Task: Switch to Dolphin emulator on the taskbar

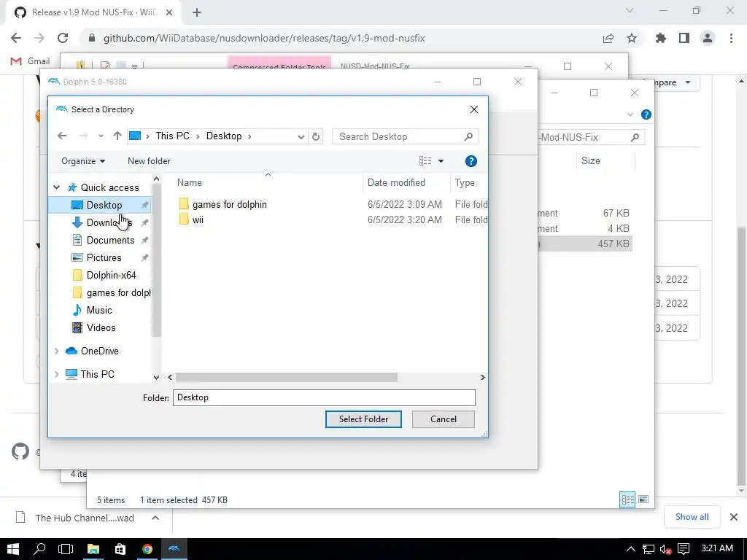Action: tap(174, 549)
